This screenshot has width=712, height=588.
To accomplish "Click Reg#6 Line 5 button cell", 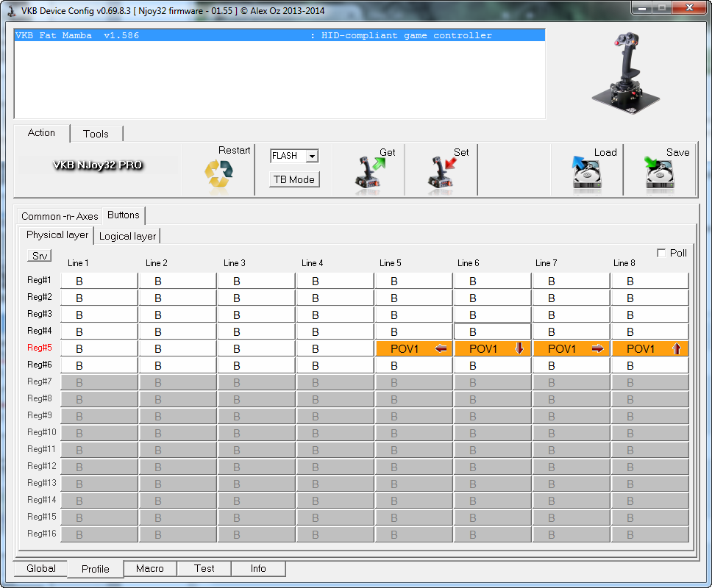I will coord(414,366).
